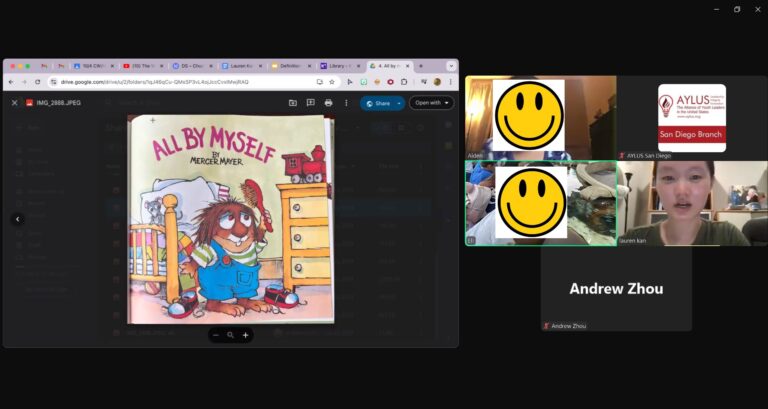Viewport: 768px width, 409px height.
Task: Click the install/cast icon in address bar
Action: tap(319, 82)
